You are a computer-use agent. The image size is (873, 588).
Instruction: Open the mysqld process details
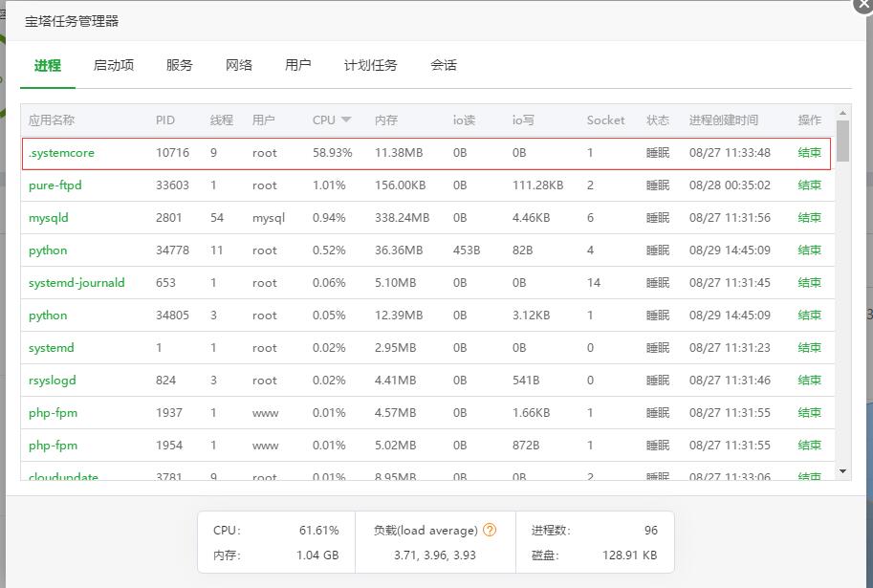click(x=49, y=218)
